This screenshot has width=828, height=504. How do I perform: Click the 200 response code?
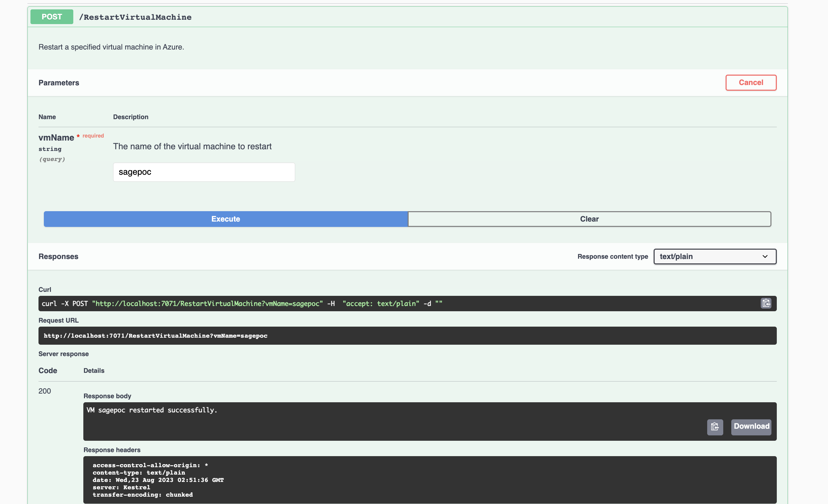point(45,391)
